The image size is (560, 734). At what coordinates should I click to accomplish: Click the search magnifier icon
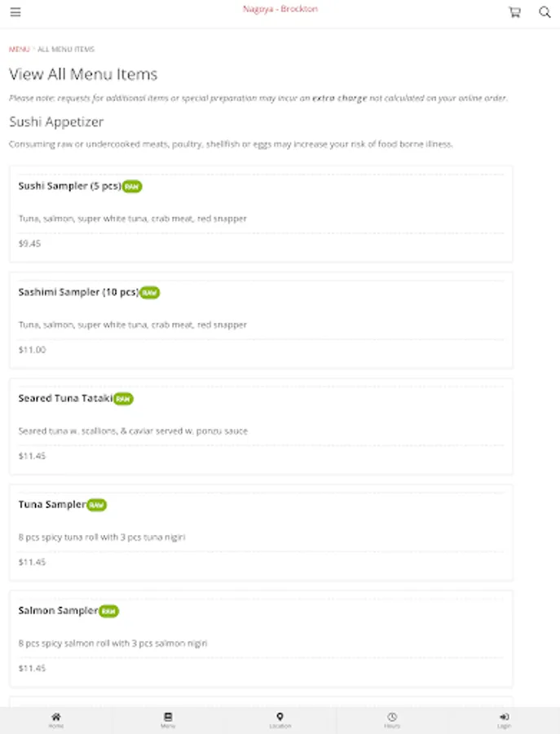[x=545, y=12]
